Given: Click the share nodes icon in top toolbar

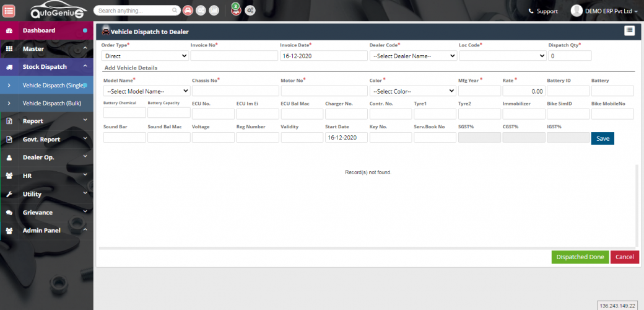Looking at the screenshot, I should pyautogui.click(x=201, y=11).
